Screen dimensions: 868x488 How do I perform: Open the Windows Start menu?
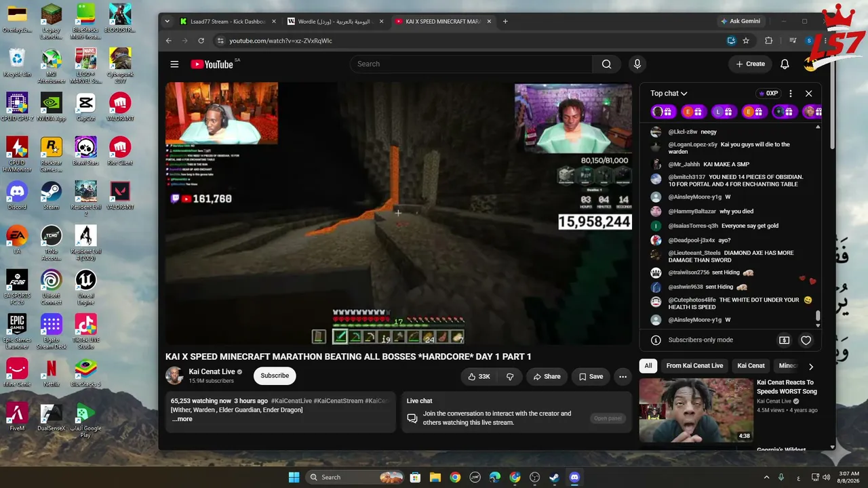coord(294,477)
